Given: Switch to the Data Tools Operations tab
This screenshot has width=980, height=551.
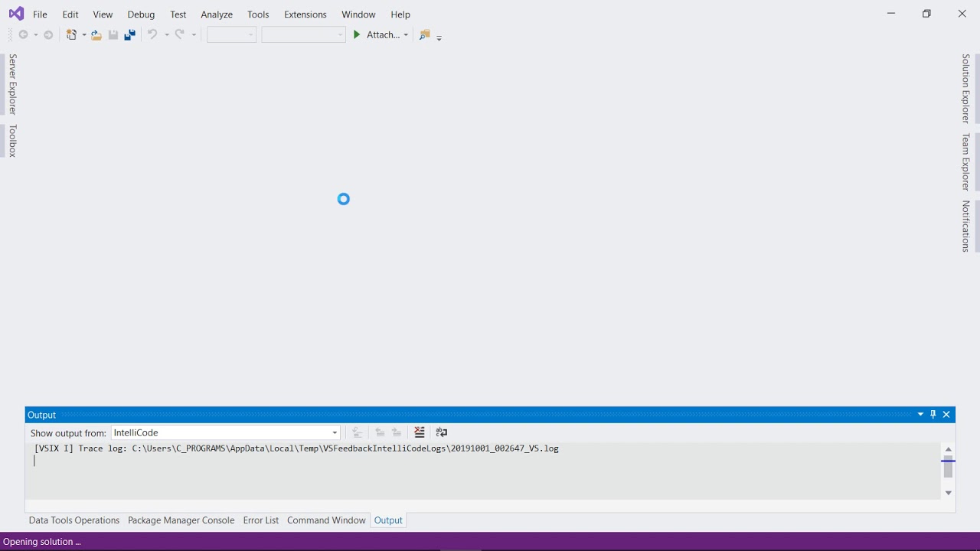Looking at the screenshot, I should coord(74,520).
